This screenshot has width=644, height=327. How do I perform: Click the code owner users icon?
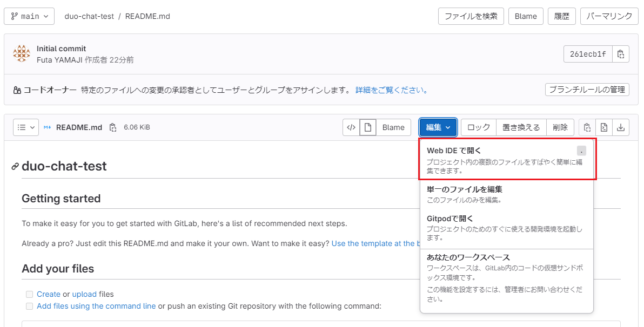(x=17, y=90)
